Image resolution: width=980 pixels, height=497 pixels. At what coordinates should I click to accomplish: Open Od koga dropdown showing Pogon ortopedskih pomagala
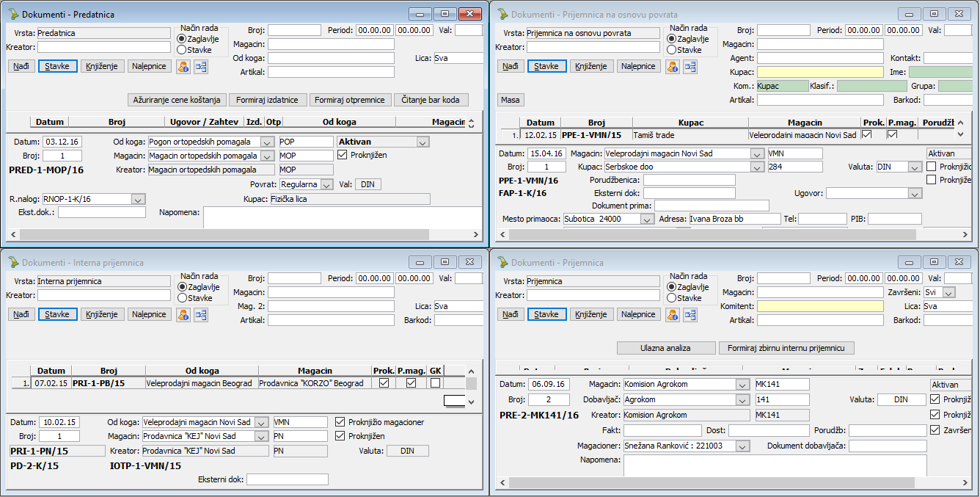pyautogui.click(x=267, y=142)
